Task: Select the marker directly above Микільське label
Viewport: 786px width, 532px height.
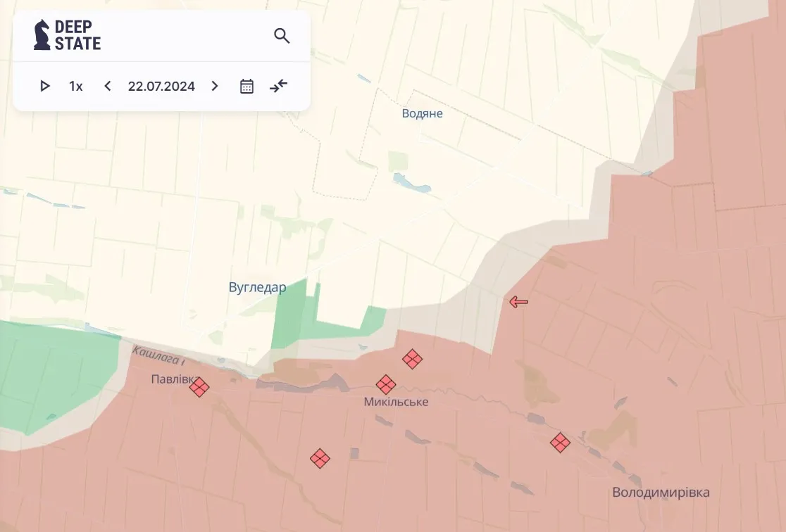Action: 386,384
